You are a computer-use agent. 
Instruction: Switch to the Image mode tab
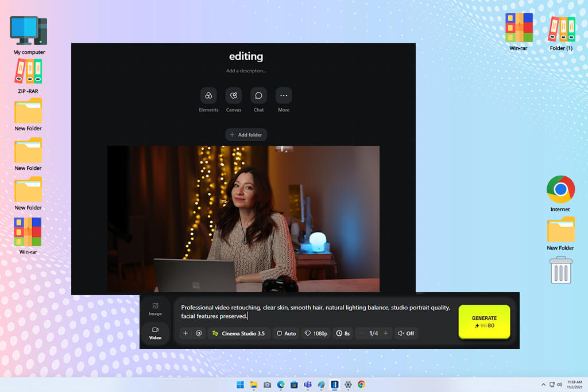click(155, 309)
